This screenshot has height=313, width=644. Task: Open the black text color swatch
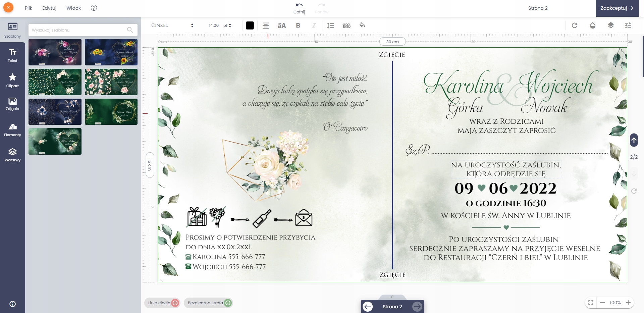click(x=250, y=25)
